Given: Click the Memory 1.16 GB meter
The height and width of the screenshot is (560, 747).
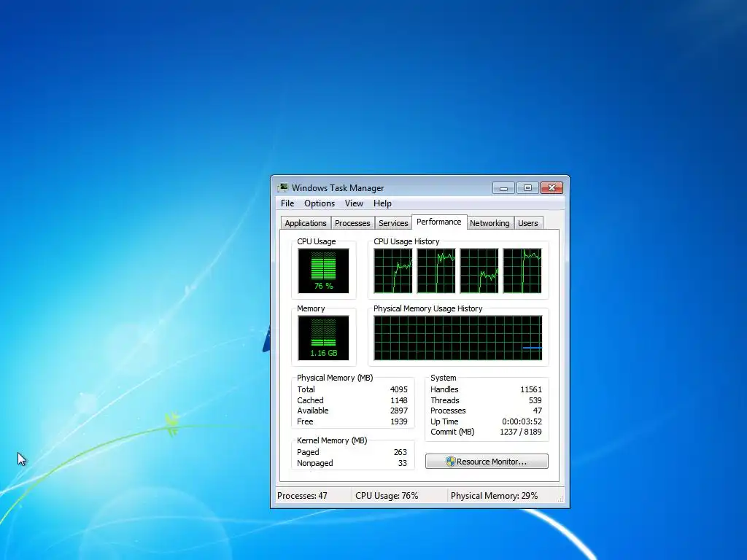Looking at the screenshot, I should pyautogui.click(x=323, y=338).
